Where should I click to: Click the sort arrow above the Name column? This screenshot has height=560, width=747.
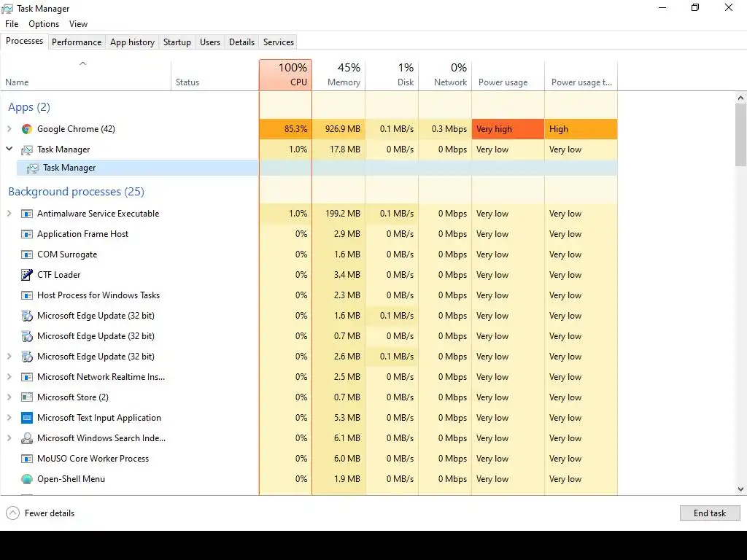coord(82,63)
